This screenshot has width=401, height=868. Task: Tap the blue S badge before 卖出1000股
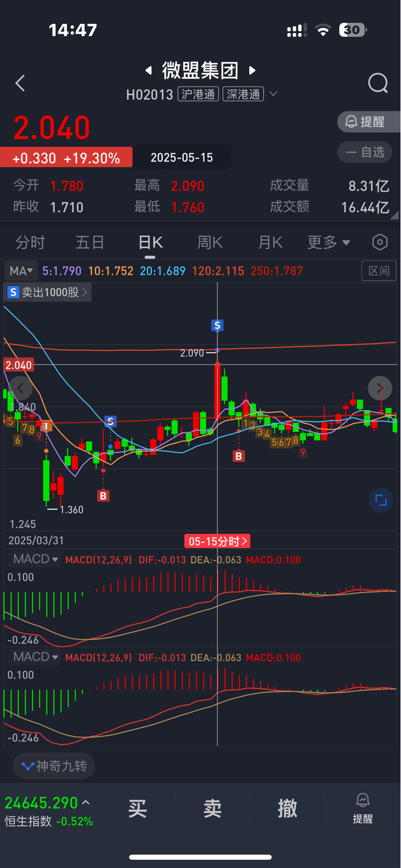pos(13,292)
